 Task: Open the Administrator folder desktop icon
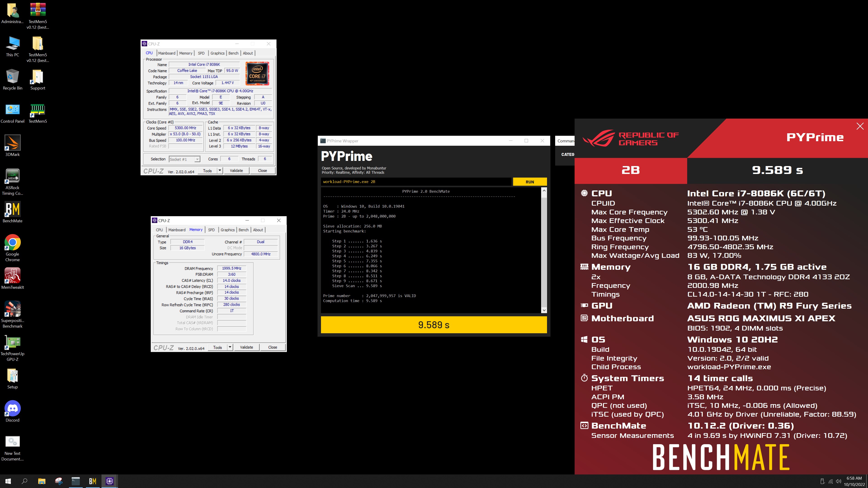(12, 14)
